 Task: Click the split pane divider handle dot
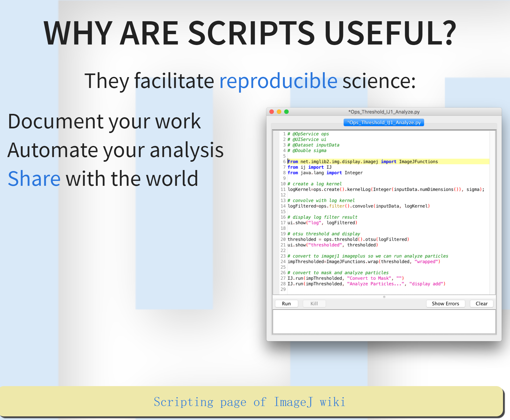384,297
